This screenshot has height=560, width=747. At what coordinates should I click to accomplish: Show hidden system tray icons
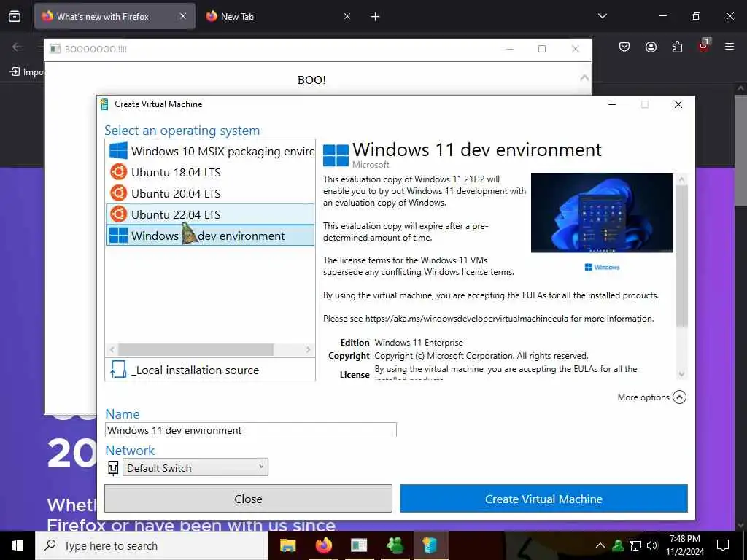[600, 545]
